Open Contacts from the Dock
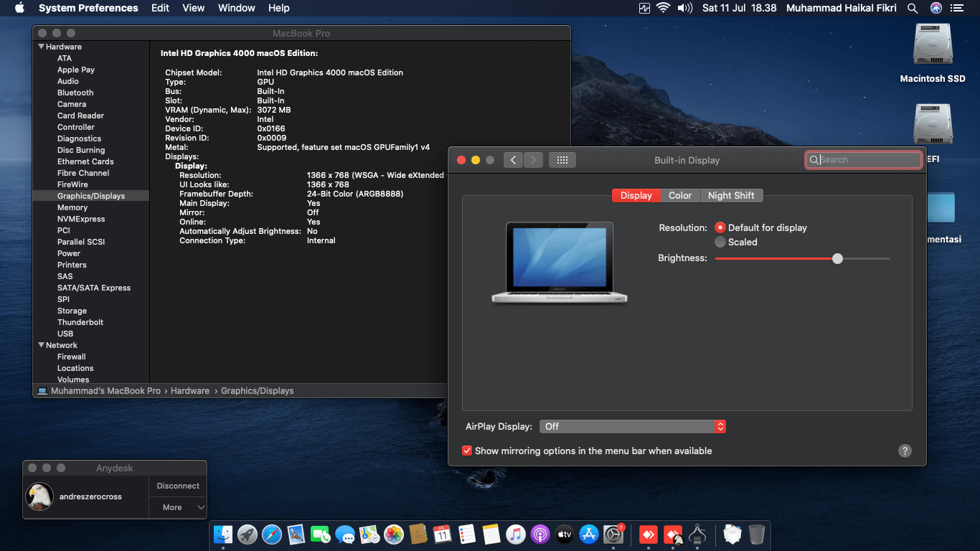Image resolution: width=980 pixels, height=551 pixels. pyautogui.click(x=418, y=534)
